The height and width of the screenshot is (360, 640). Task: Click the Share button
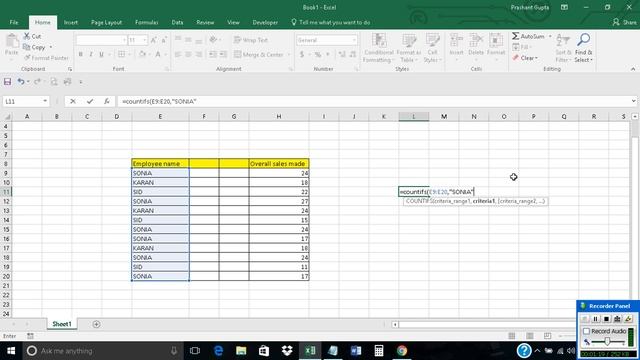click(624, 22)
